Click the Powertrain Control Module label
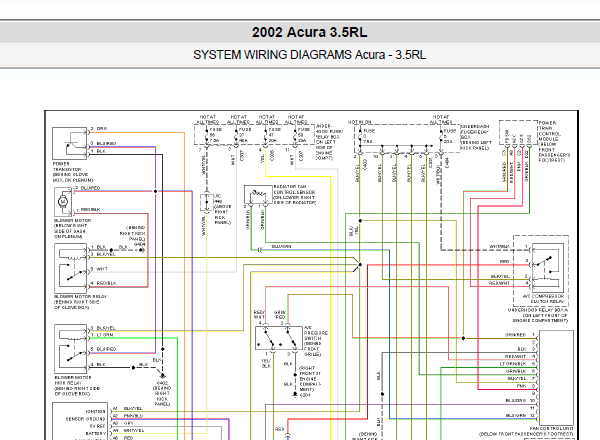600x440 pixels. tap(554, 141)
